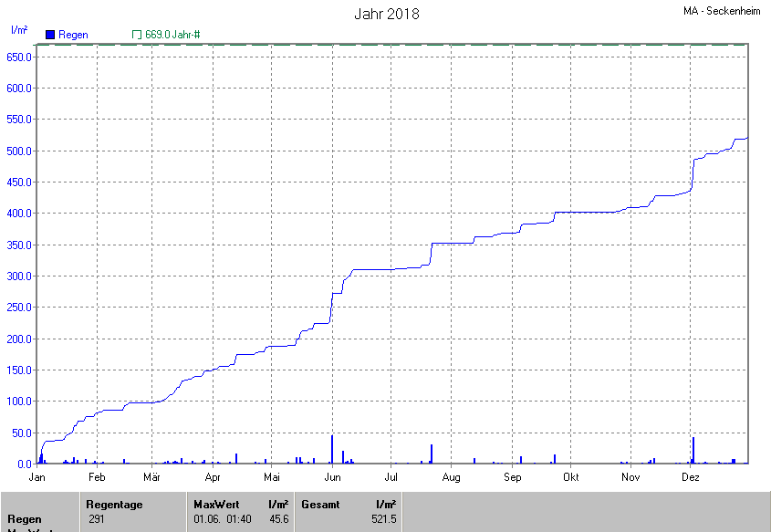Select the Mär month axis label
The height and width of the screenshot is (532, 771).
[x=152, y=477]
